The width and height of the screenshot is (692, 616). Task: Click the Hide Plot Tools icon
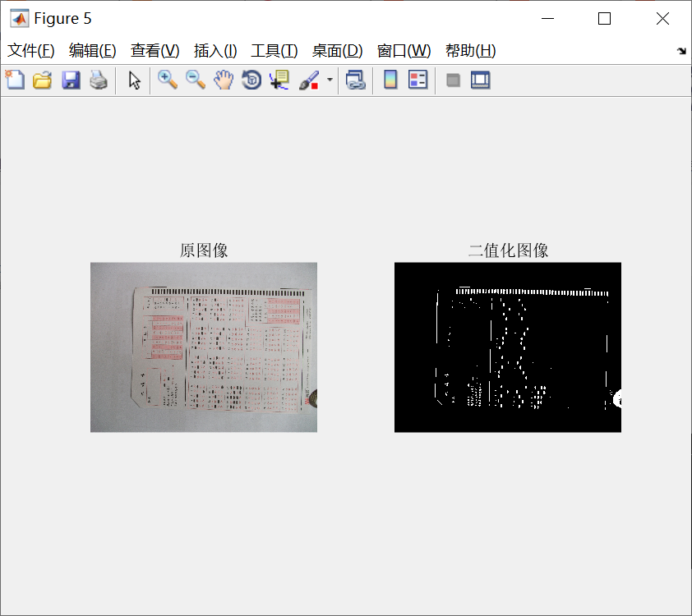click(453, 80)
